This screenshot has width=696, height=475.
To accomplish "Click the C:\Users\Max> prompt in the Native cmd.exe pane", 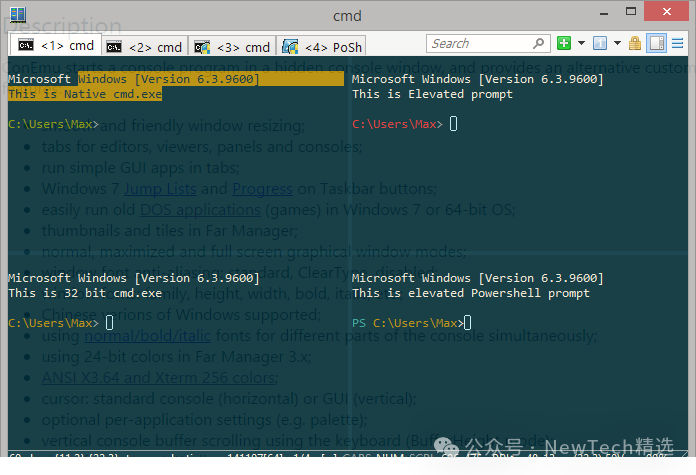I will tap(53, 124).
